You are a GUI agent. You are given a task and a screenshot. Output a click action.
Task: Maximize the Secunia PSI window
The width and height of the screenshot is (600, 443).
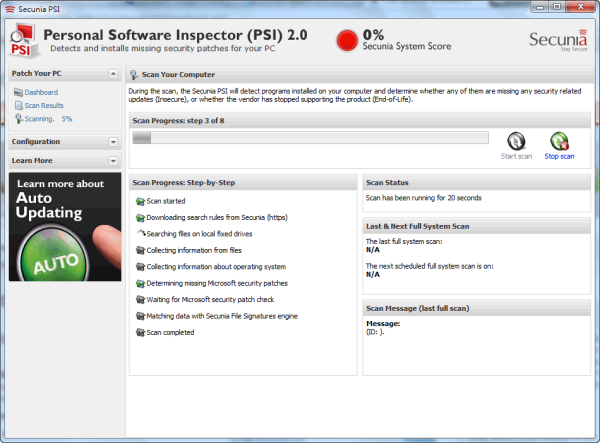coord(557,7)
